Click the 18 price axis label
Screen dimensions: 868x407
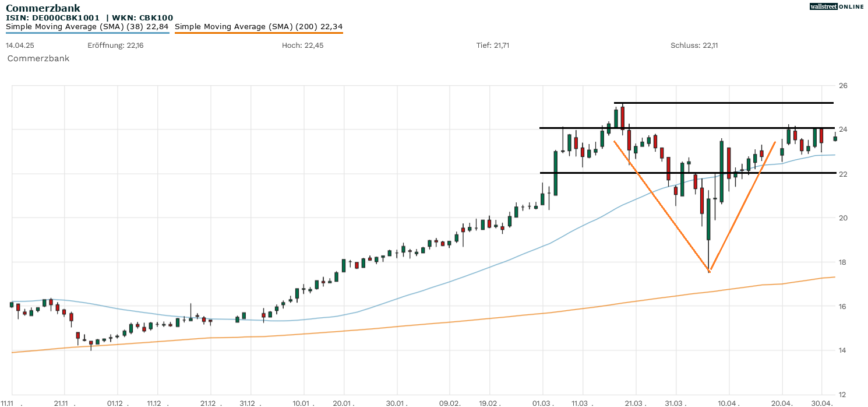[x=842, y=262]
